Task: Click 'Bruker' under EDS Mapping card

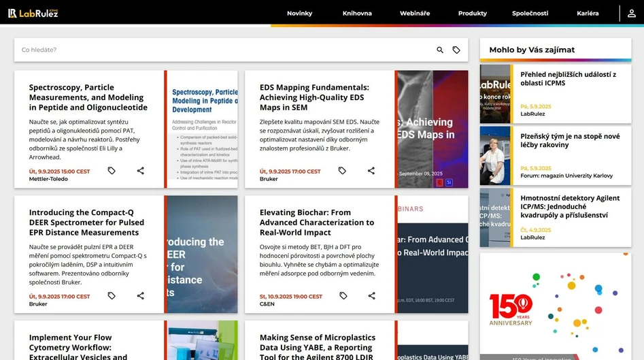Action: (x=269, y=179)
